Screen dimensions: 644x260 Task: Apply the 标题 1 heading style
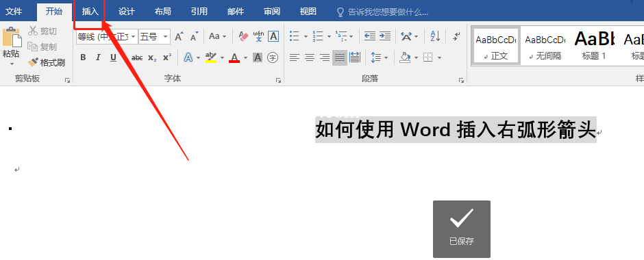click(x=594, y=45)
